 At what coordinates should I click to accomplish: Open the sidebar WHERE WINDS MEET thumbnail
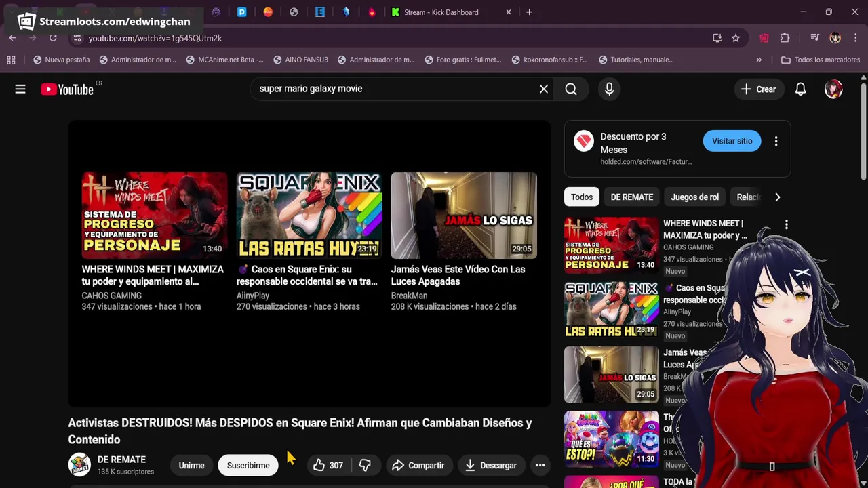[611, 245]
